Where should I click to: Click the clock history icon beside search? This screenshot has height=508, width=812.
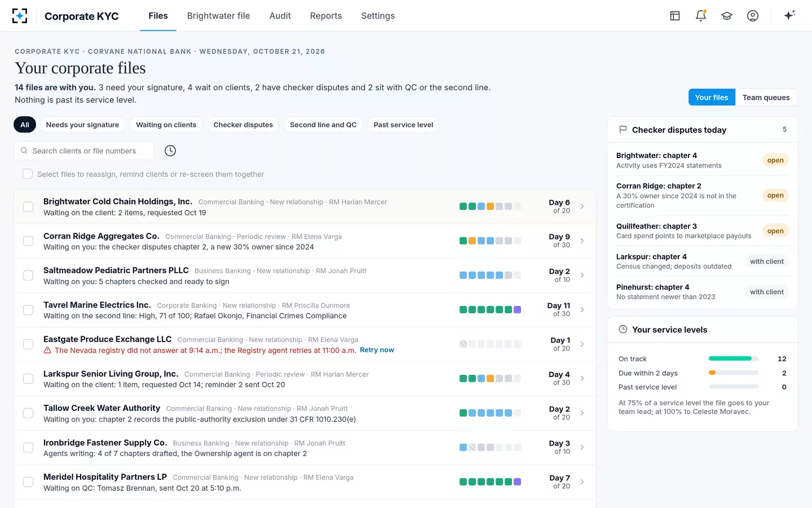click(170, 151)
